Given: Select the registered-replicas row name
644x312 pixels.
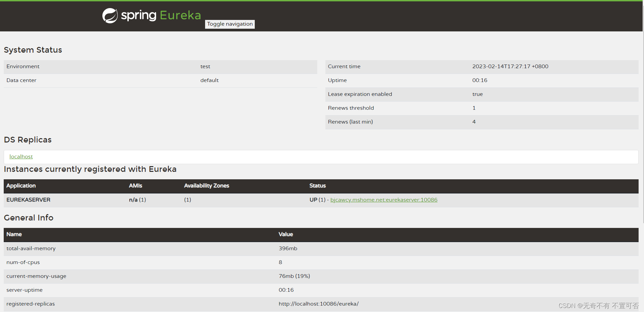Looking at the screenshot, I should pos(30,304).
